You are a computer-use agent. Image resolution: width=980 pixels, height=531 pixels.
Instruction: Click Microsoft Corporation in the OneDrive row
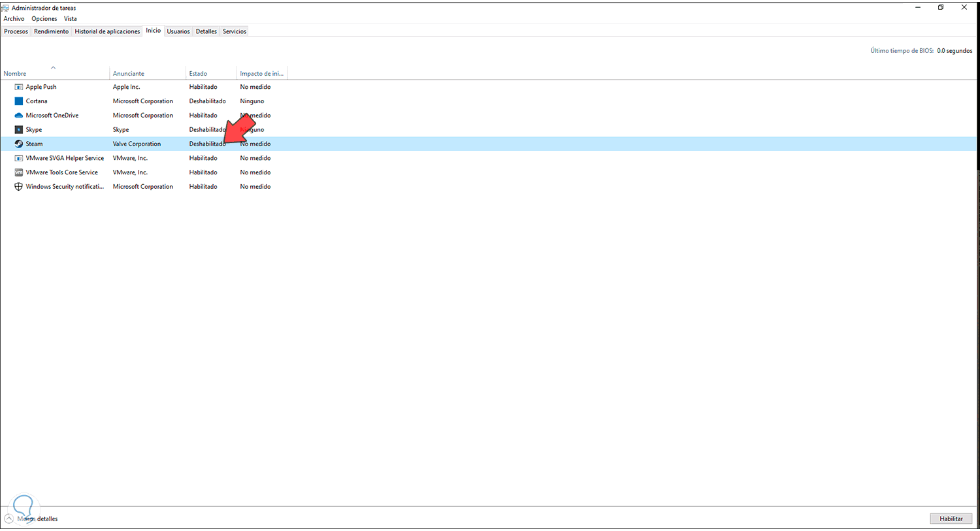point(143,116)
